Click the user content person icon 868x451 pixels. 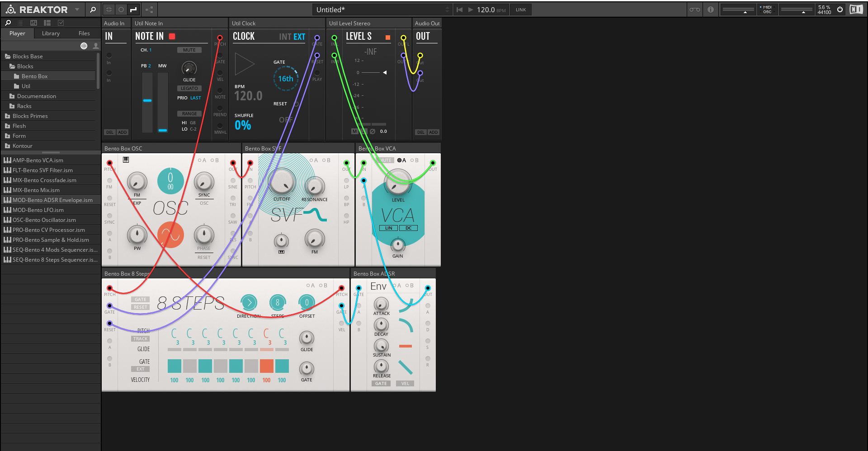tap(96, 46)
